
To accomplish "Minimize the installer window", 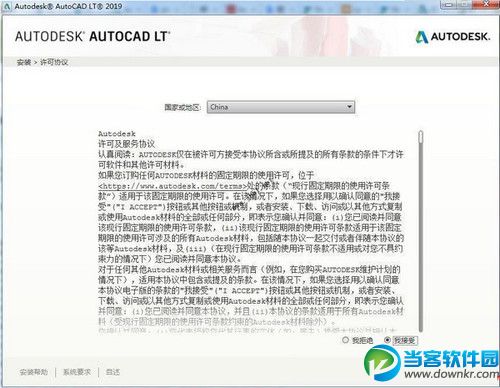I will point(449,4).
